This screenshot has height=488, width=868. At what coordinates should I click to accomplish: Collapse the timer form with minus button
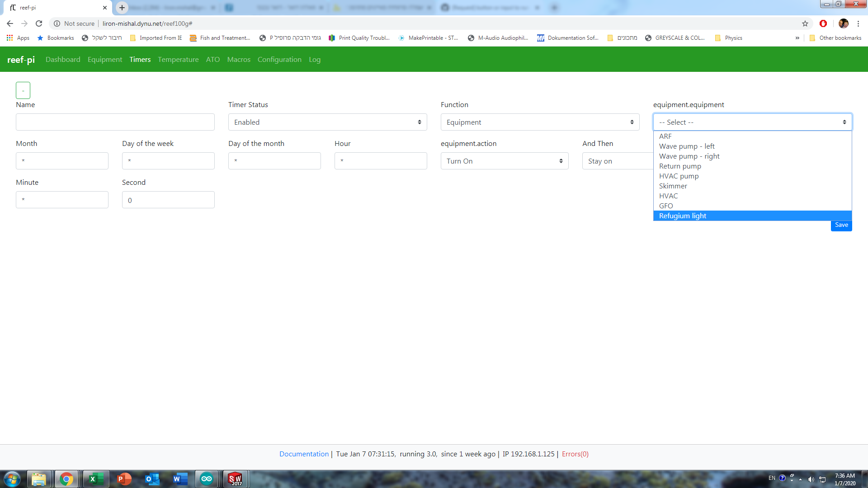23,90
